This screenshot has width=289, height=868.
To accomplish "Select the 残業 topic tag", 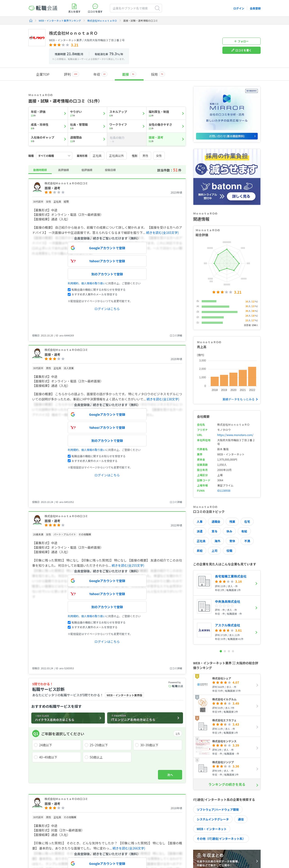I will tap(232, 522).
